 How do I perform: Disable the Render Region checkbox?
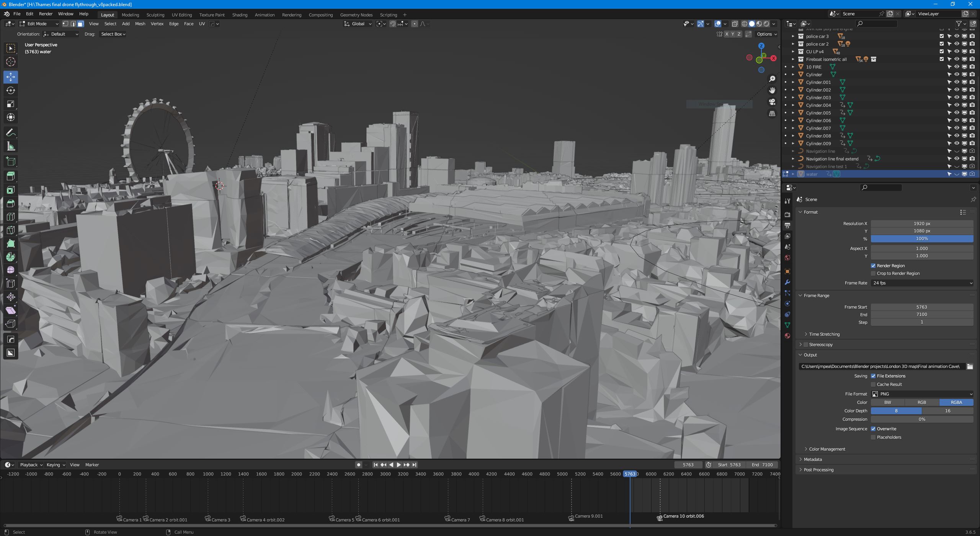click(x=873, y=266)
